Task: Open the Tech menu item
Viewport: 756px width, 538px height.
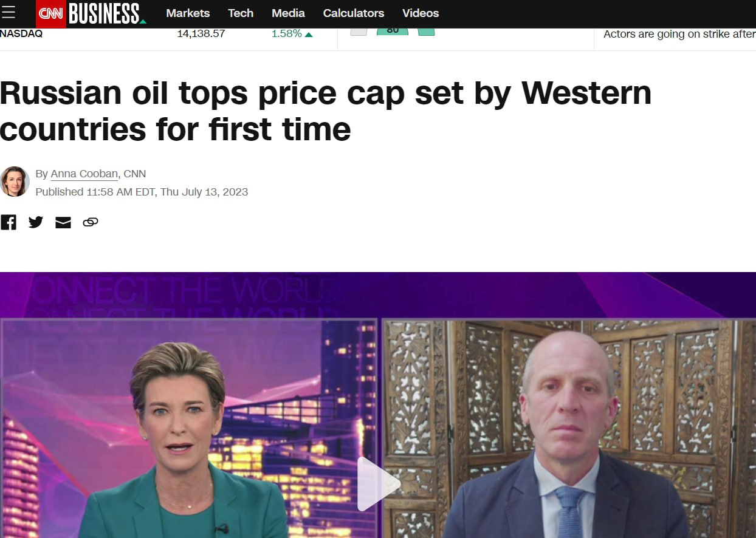Action: 241,13
